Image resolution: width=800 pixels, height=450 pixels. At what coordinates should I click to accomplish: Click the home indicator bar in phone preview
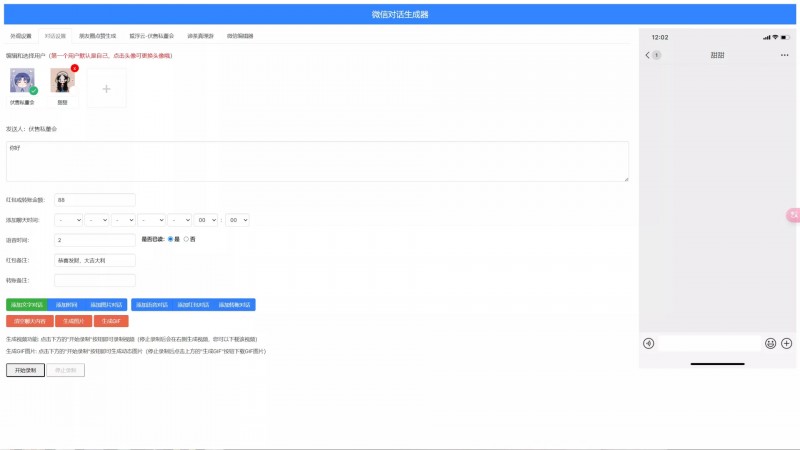(x=717, y=364)
